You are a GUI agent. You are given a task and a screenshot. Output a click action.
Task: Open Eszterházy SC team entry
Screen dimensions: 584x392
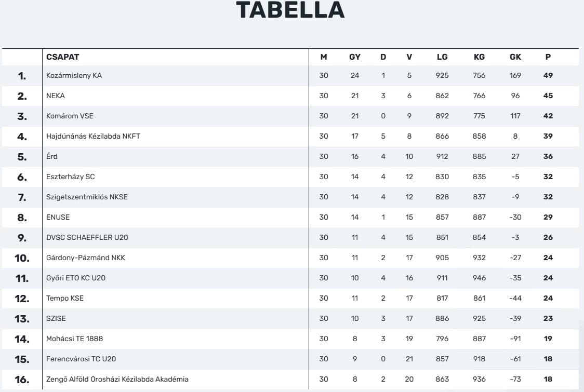pos(70,177)
